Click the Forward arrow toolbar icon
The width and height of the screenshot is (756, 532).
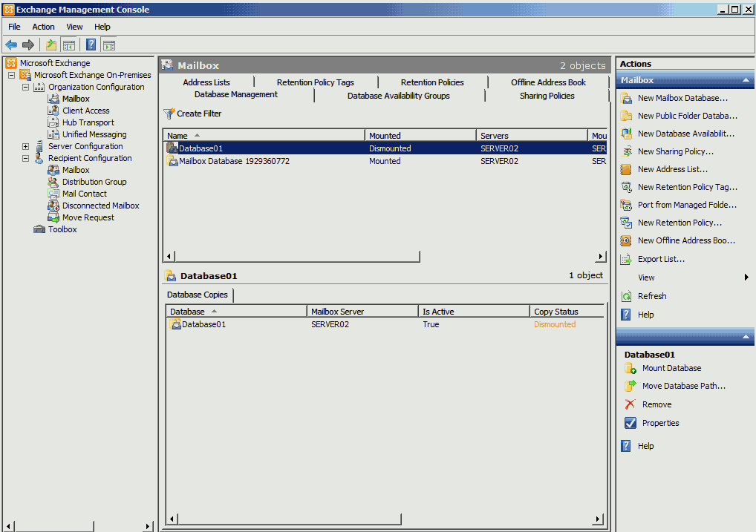click(28, 45)
